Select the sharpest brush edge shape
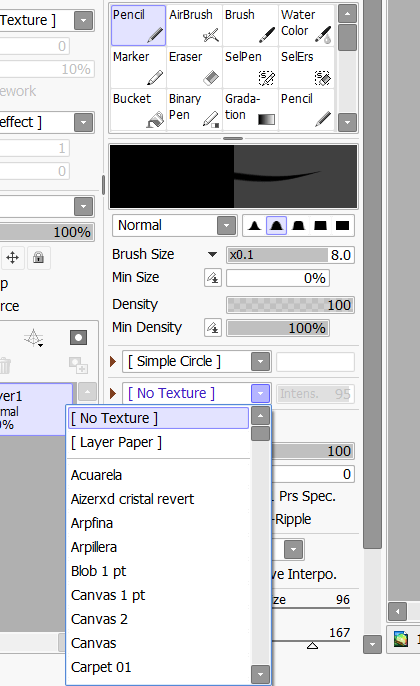The width and height of the screenshot is (420, 686). (254, 226)
